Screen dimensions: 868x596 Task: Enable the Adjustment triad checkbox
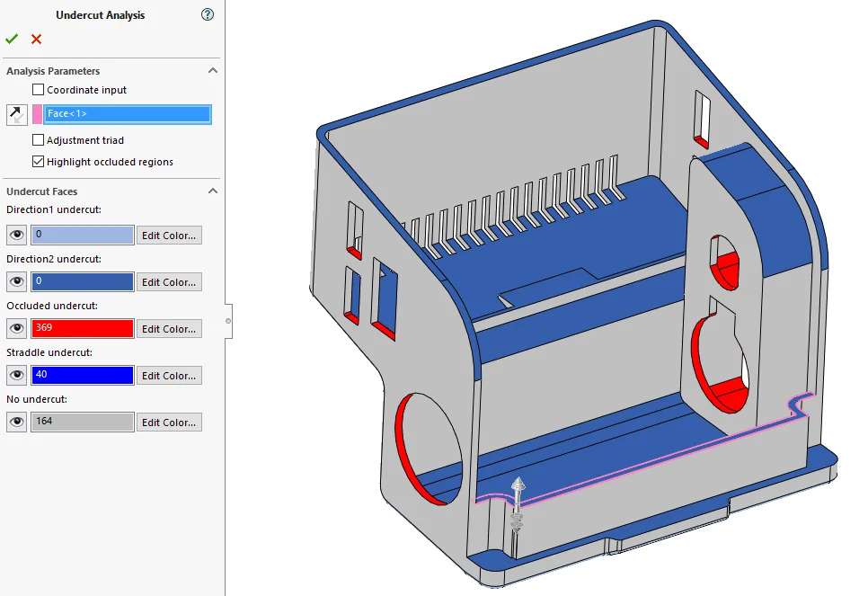[x=39, y=140]
